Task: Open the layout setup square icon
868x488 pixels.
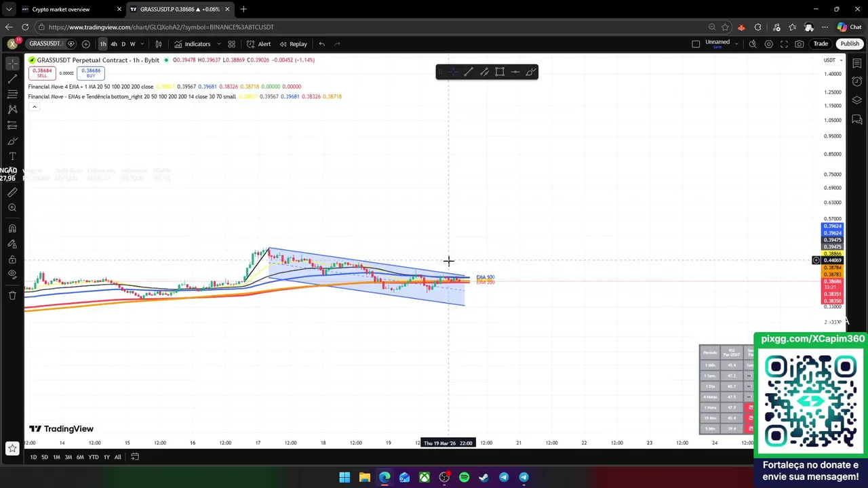Action: coord(696,44)
